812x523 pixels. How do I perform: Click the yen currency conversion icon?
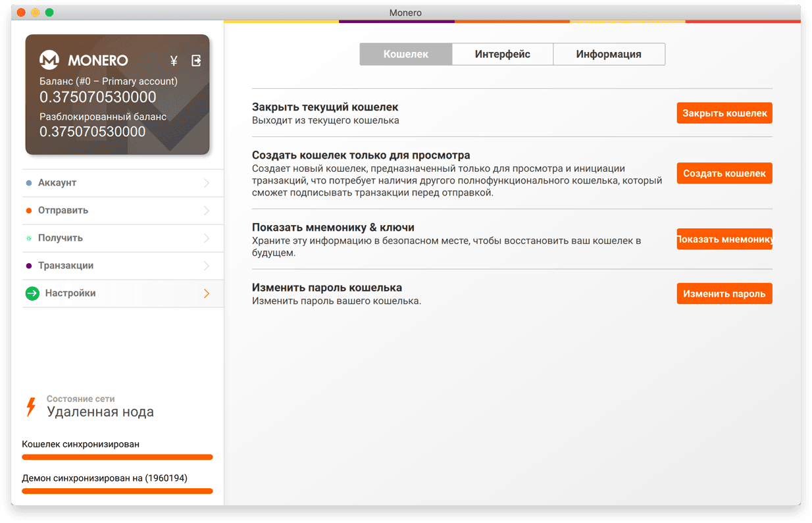[x=174, y=61]
